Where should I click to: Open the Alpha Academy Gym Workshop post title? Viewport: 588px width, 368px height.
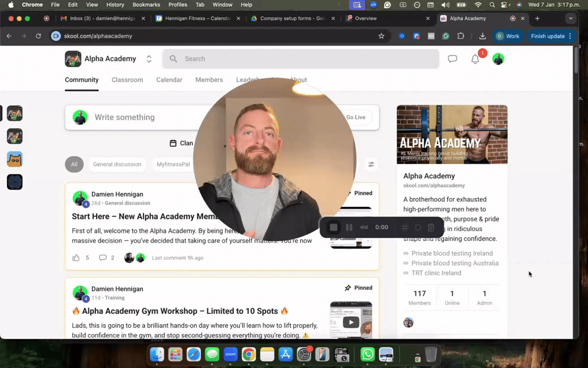click(181, 311)
